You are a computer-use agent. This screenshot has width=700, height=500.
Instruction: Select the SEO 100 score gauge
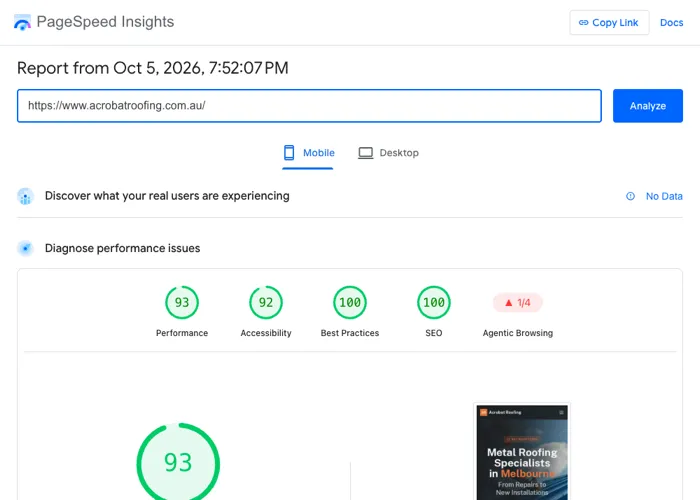pos(433,302)
